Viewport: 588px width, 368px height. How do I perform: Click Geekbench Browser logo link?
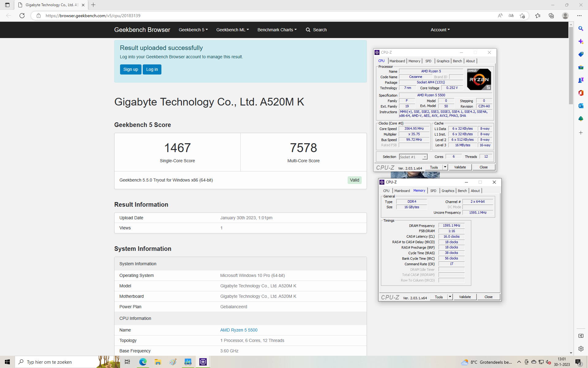142,30
